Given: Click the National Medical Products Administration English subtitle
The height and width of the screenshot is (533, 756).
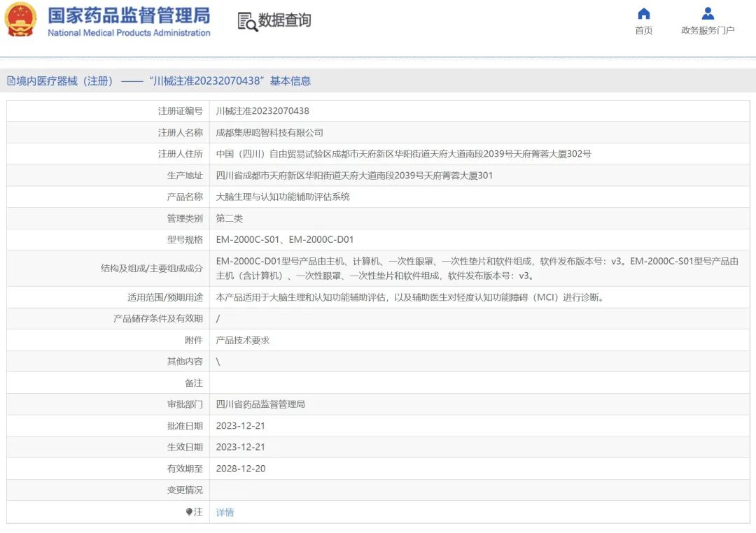Looking at the screenshot, I should tap(129, 33).
